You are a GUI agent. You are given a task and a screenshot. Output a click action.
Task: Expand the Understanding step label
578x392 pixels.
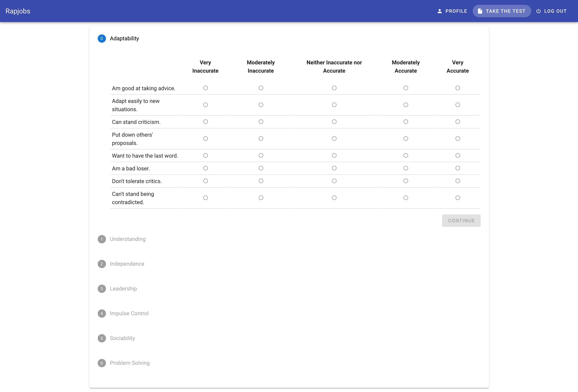click(128, 239)
